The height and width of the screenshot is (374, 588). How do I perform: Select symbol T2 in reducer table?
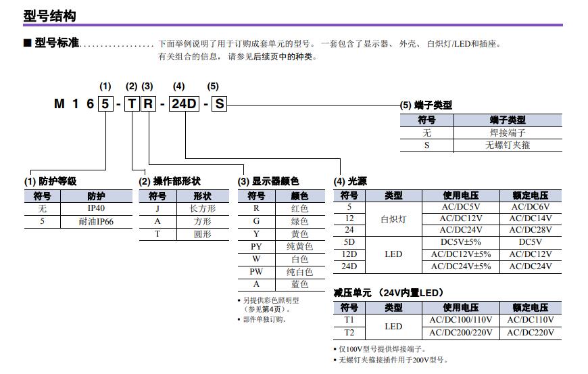(349, 332)
